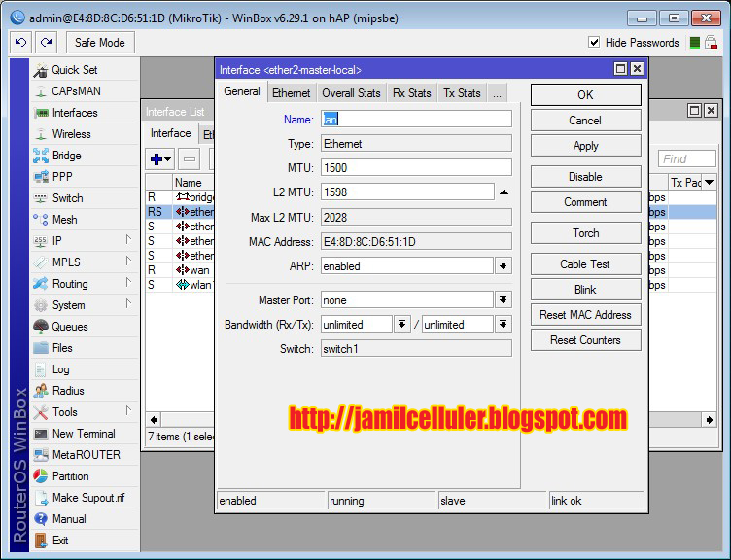Click the Apply button
The height and width of the screenshot is (560, 731).
[585, 146]
